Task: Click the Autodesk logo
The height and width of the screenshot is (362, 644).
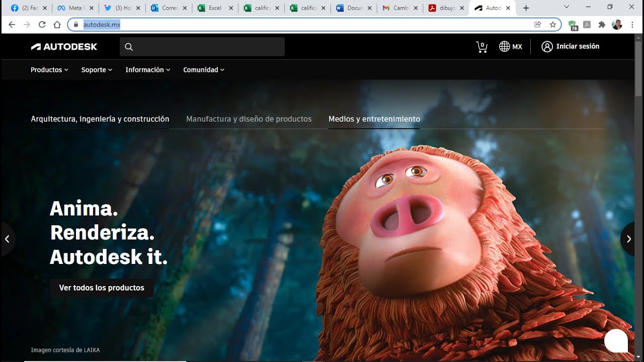Action: click(x=64, y=47)
